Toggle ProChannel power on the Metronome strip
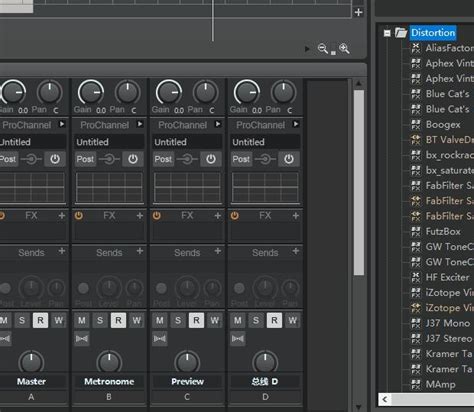474x412 pixels. tap(133, 159)
